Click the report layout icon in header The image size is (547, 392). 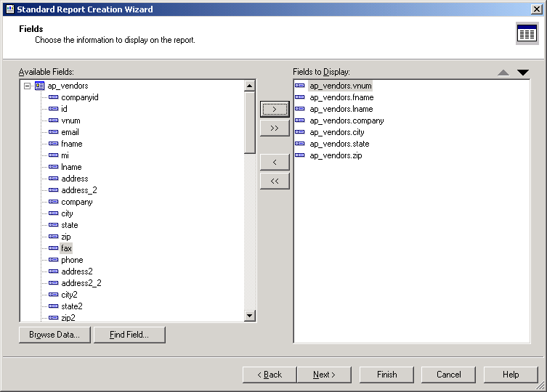(527, 33)
